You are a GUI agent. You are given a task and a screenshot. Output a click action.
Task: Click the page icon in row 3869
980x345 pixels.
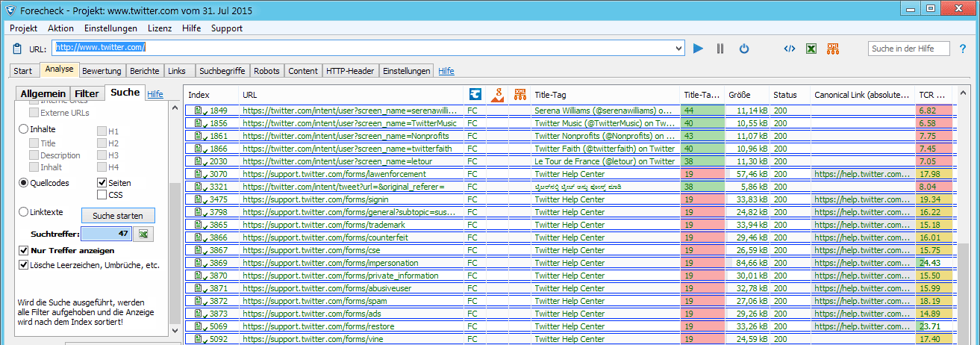199,262
